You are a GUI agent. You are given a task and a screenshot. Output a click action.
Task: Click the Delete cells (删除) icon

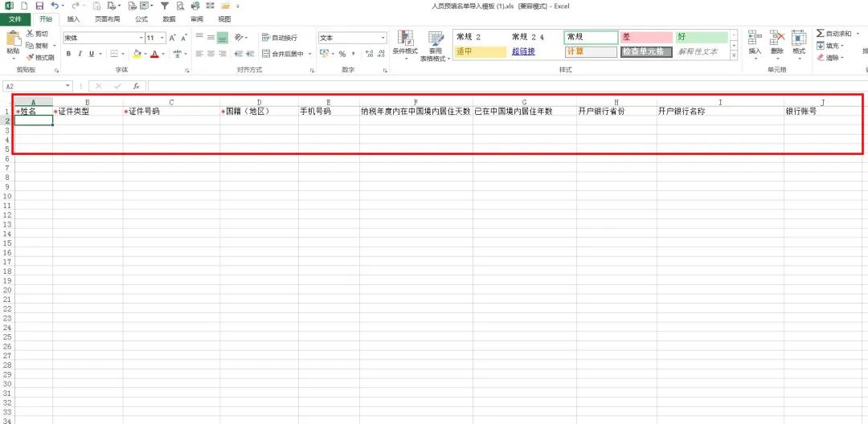coord(777,42)
